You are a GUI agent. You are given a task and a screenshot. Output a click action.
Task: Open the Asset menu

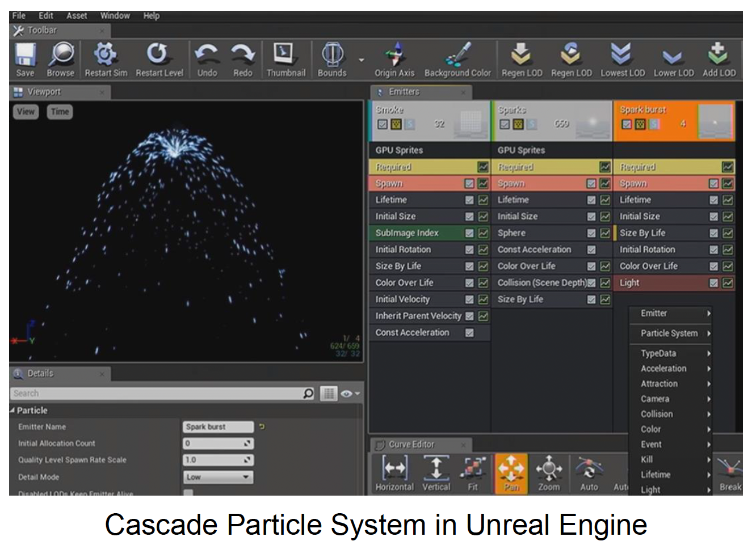(77, 16)
